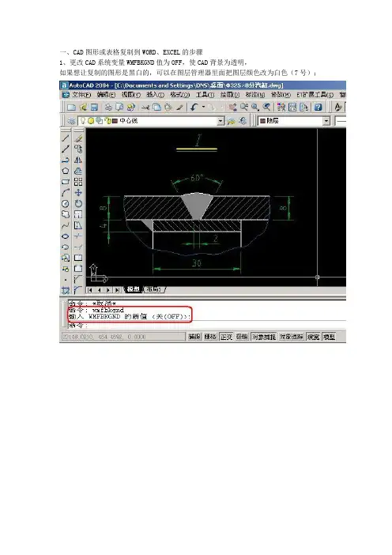Image resolution: width=392 pixels, height=555 pixels.
Task: Select the Spline tool
Action: pyautogui.click(x=66, y=225)
